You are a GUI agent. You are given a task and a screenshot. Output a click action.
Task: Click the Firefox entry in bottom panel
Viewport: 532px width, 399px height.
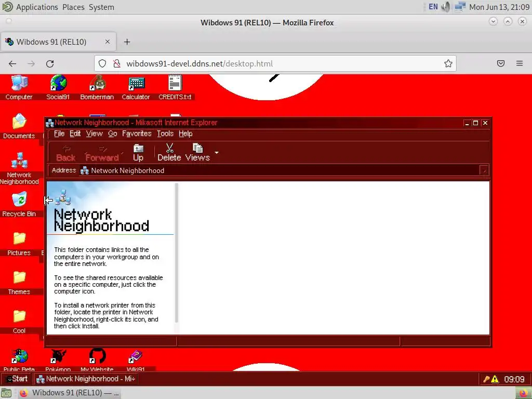click(69, 393)
